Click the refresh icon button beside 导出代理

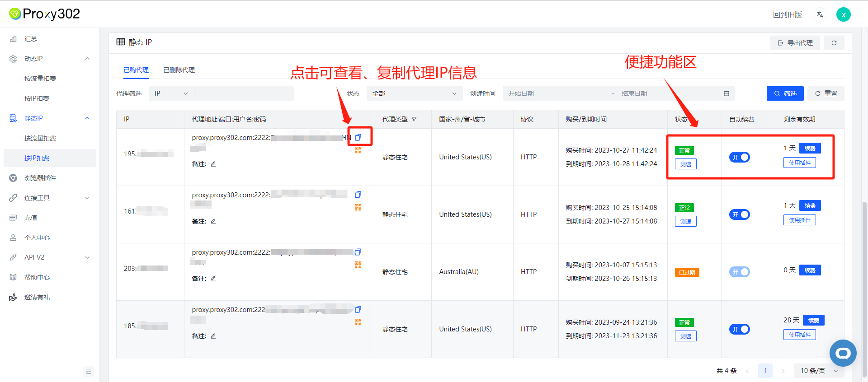(x=834, y=43)
